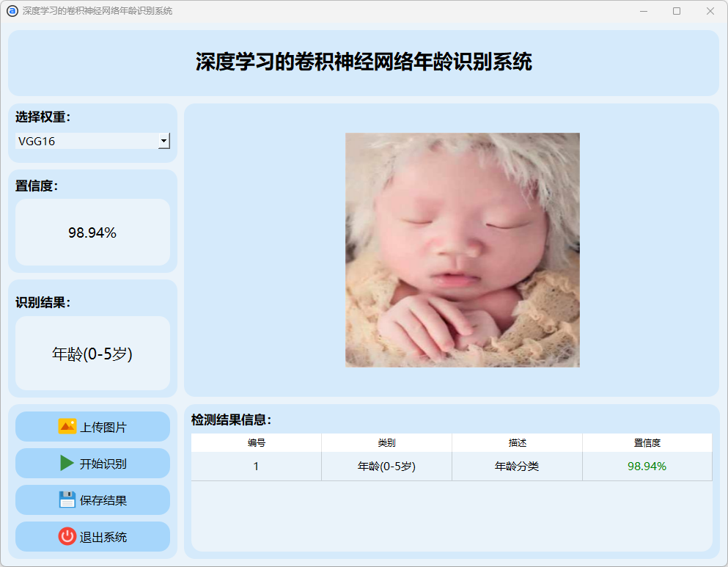Screen dimensions: 728x567
Task: Maximize the age recognition window
Action: [x=677, y=11]
